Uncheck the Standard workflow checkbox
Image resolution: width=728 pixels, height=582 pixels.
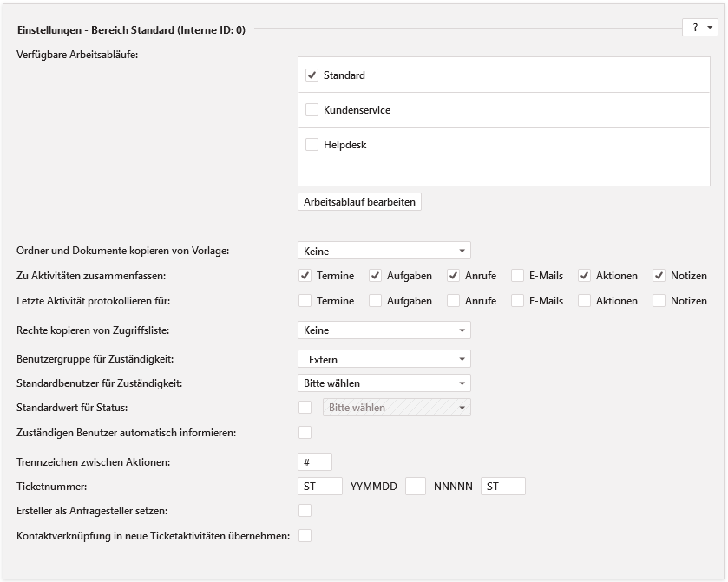(x=312, y=75)
